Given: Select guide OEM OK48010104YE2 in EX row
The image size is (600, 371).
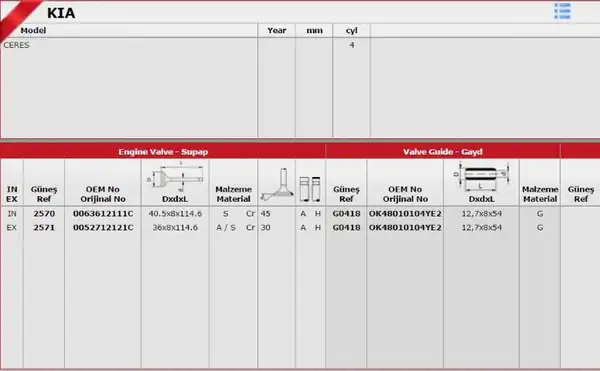Looking at the screenshot, I should [405, 228].
